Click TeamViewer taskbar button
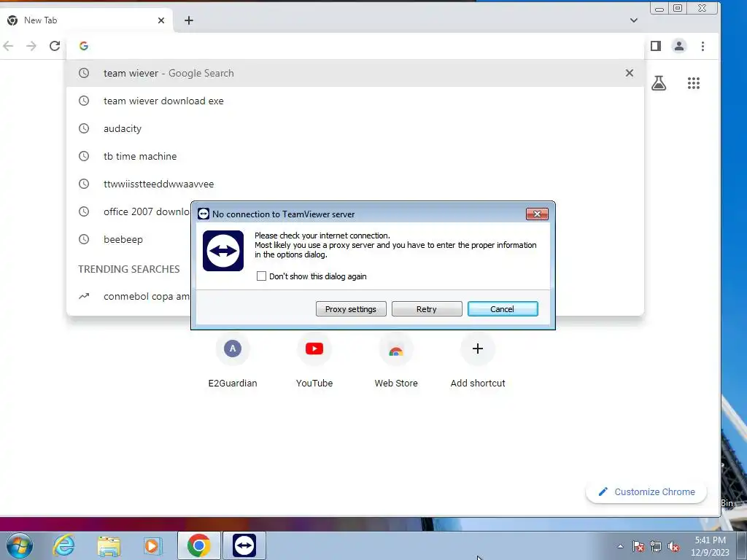 244,545
